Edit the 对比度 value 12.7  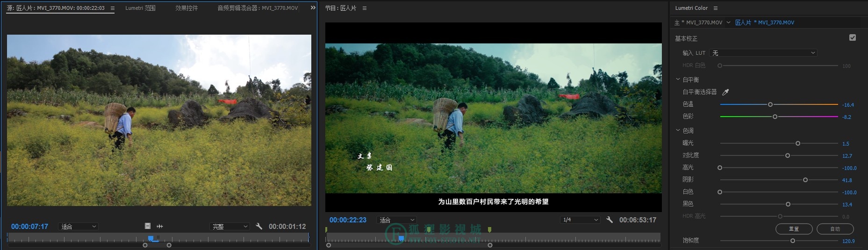(x=847, y=156)
